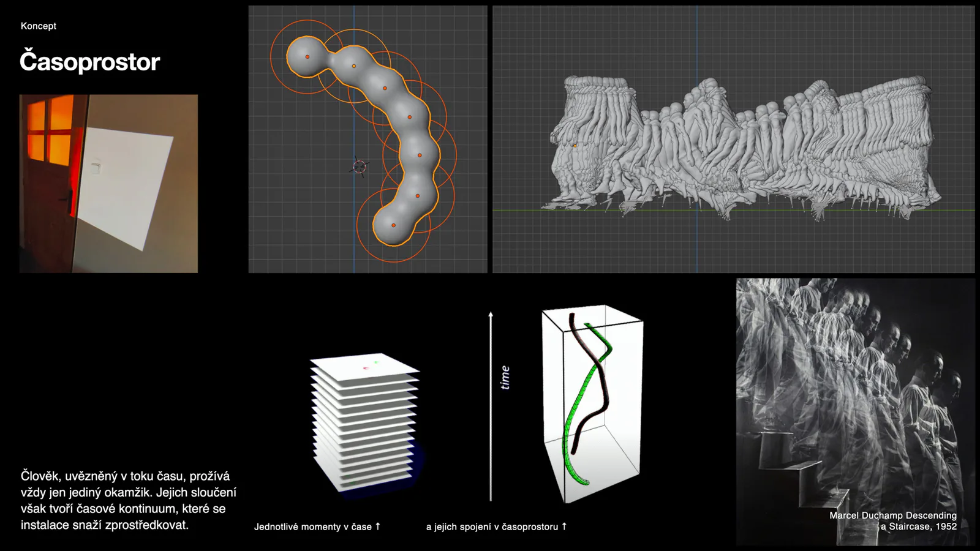
Task: Click the Marcel Duchamp Descending a Staircase caption
Action: [x=893, y=521]
